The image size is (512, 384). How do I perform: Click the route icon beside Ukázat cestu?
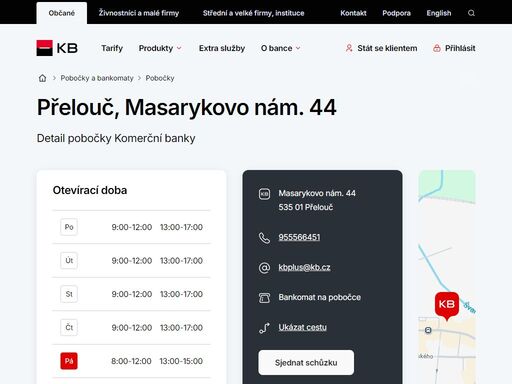(264, 328)
